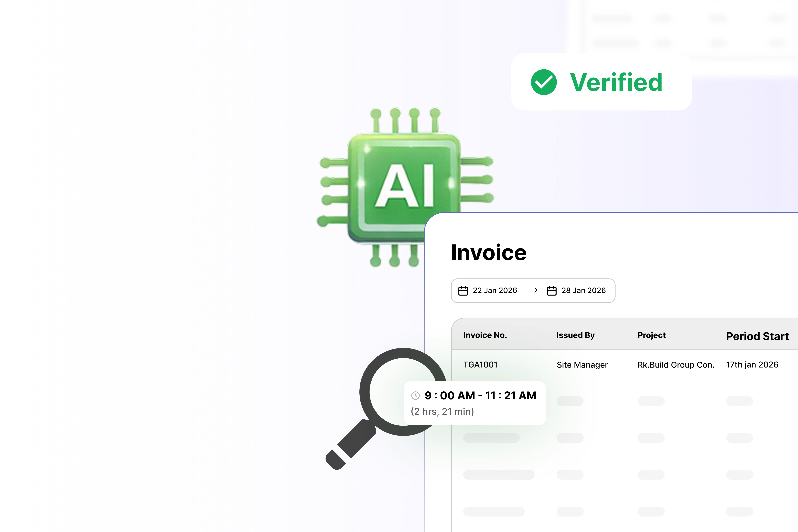
Task: Click the Site Manager cell
Action: tap(582, 365)
